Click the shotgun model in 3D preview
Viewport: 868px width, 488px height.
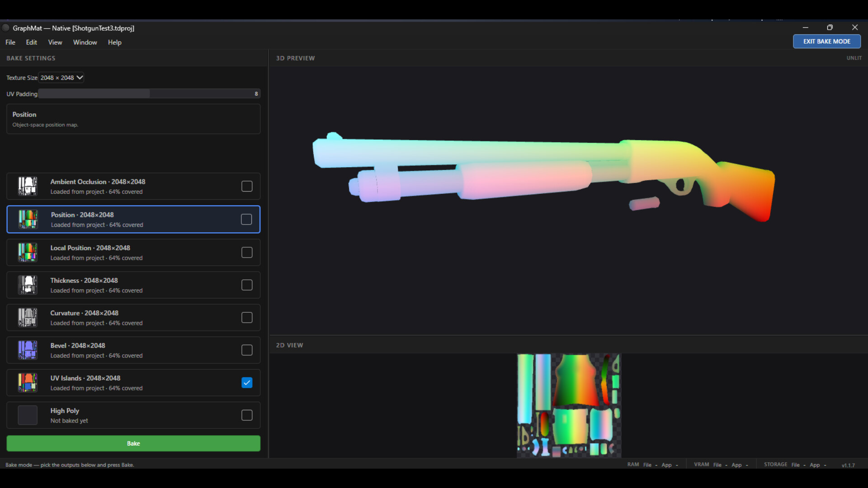coord(543,176)
